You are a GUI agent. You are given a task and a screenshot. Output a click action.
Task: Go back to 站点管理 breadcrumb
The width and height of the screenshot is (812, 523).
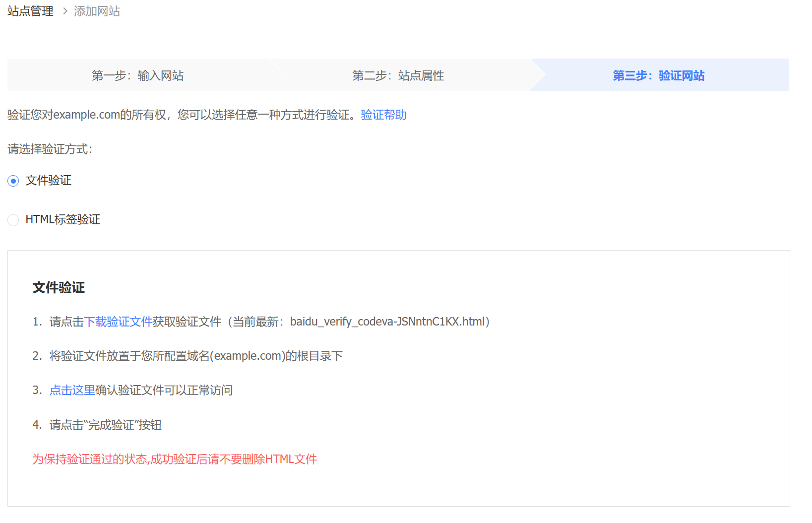click(x=30, y=11)
